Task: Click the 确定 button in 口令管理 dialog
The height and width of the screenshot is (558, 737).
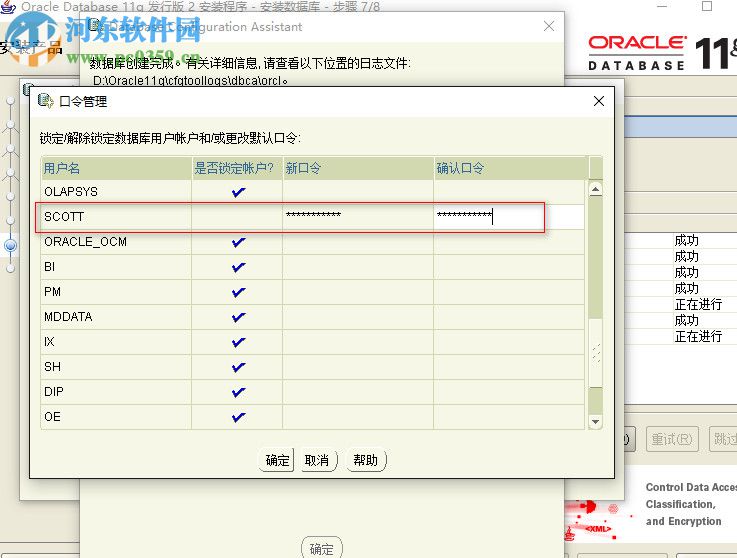Action: pyautogui.click(x=276, y=460)
